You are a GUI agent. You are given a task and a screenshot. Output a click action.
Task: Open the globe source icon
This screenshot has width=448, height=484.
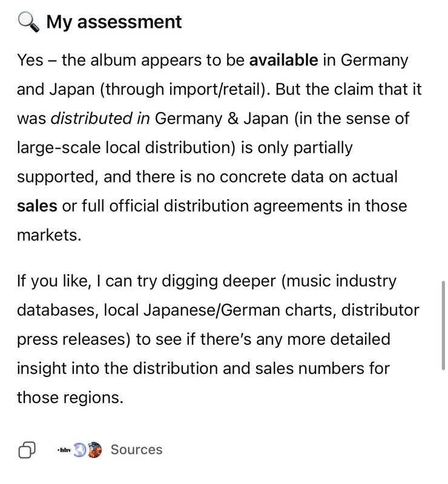[80, 450]
